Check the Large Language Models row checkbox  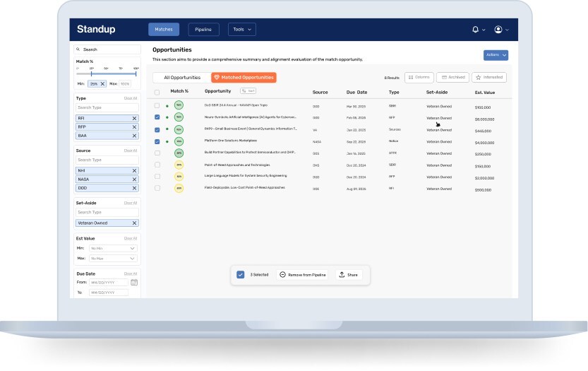click(157, 176)
